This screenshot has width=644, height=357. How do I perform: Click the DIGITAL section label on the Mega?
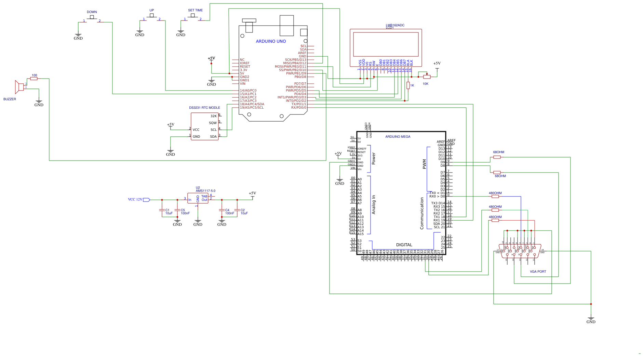click(x=404, y=245)
